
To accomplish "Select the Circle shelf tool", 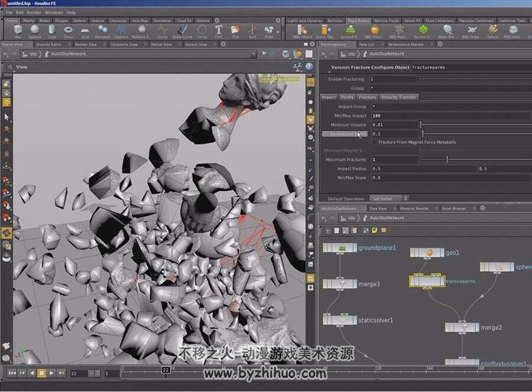I will tap(202, 31).
